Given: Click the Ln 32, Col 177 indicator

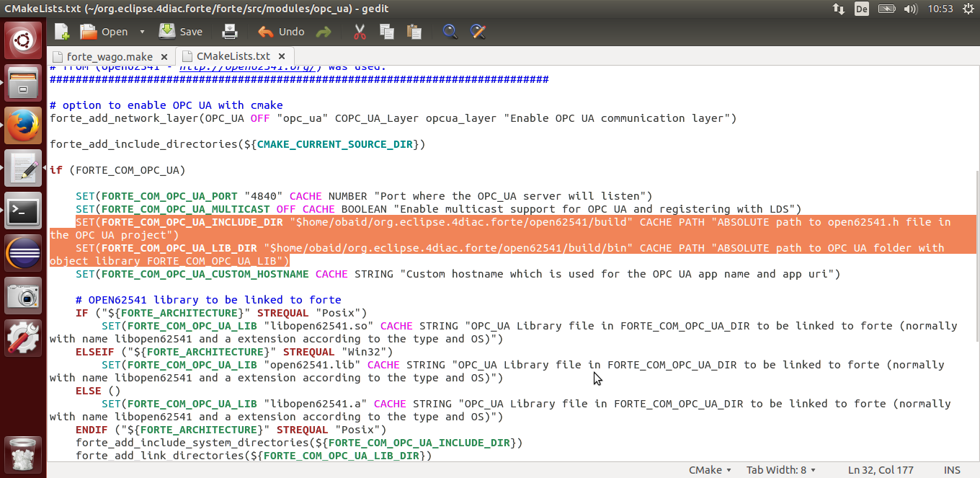Looking at the screenshot, I should click(881, 470).
